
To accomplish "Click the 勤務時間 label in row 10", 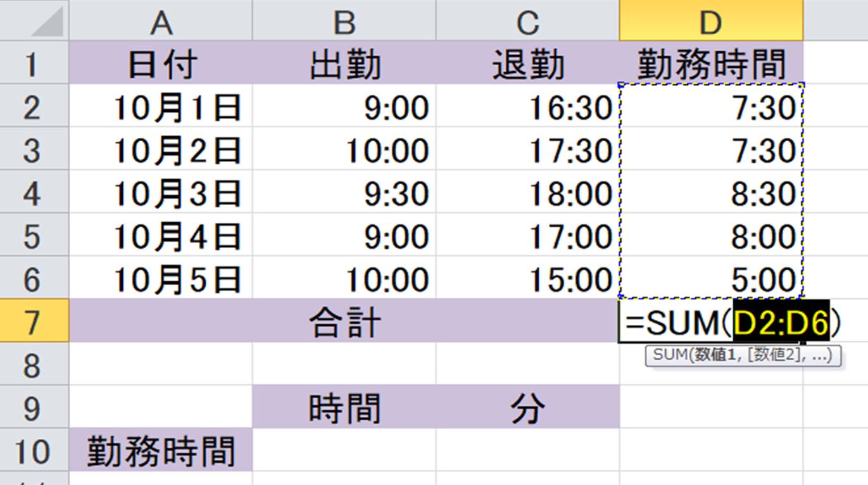I will click(161, 452).
